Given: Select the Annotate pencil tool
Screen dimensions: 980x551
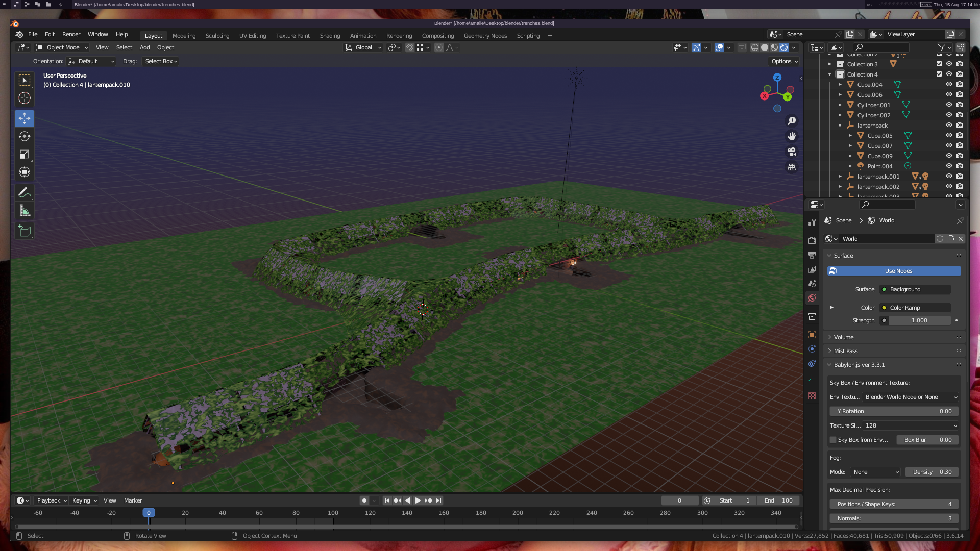Looking at the screenshot, I should pos(24,193).
